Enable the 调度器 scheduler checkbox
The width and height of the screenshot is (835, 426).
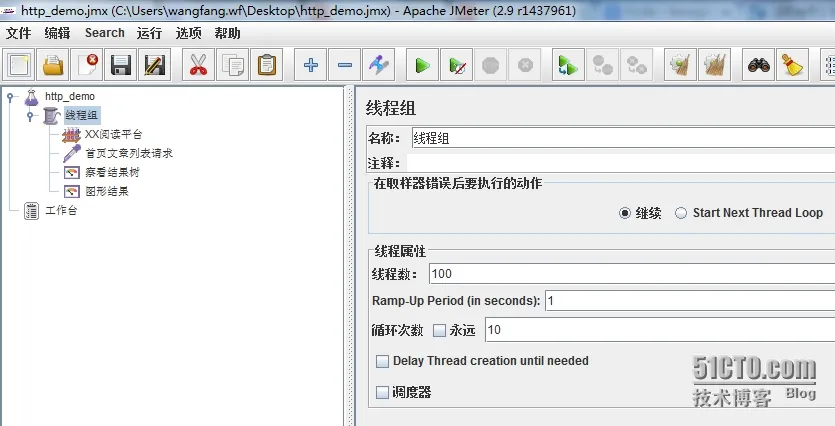coord(382,393)
